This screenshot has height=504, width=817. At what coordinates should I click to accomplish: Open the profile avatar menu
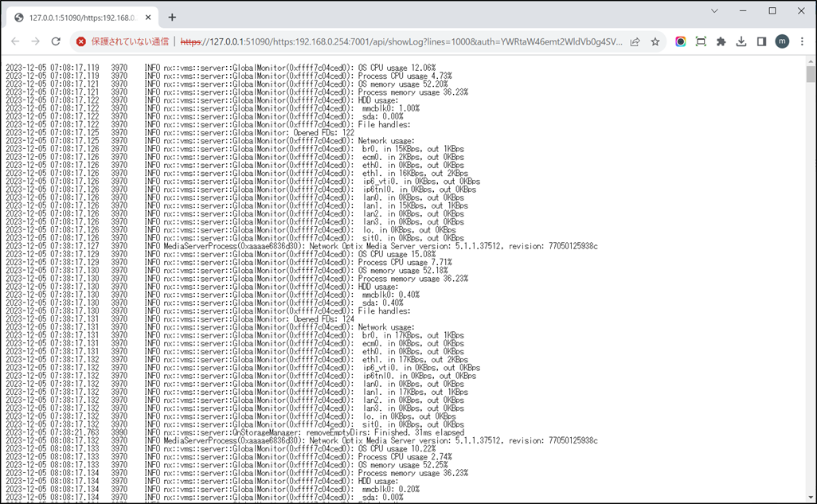782,41
